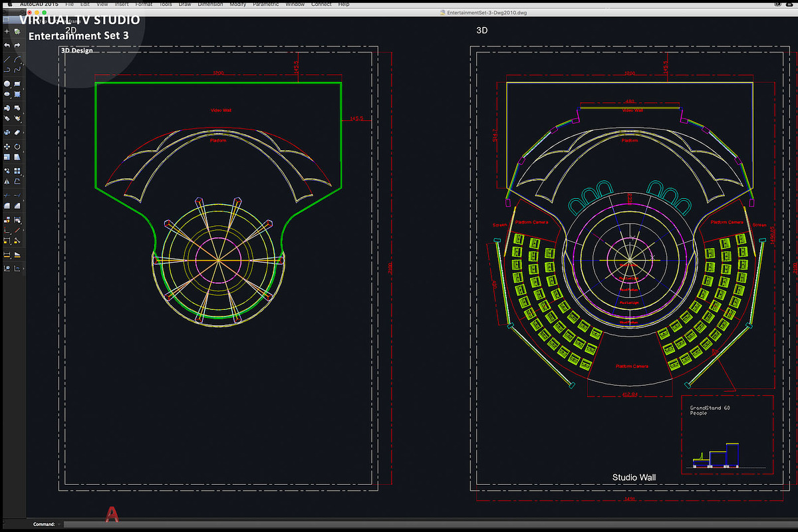Click the 'GrandStand 60 People' annotation
The image size is (798, 532).
(x=710, y=410)
